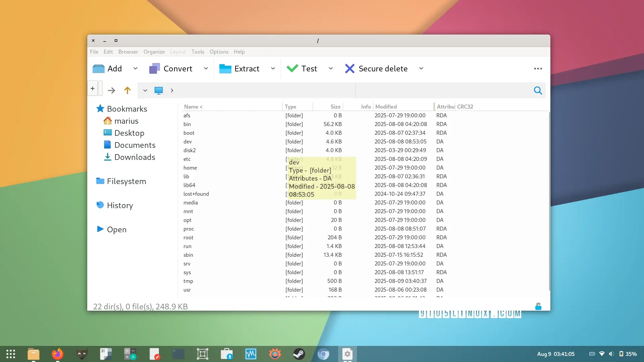Click the Add archive toolbar icon
644x362 pixels.
[99, 69]
